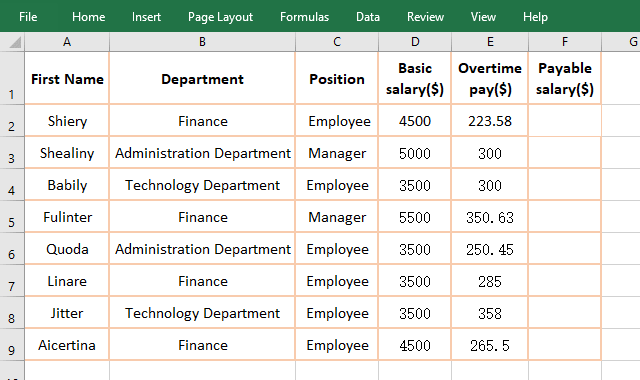Select basic salary 5000 cell
Viewport: 640px width, 380px height.
click(415, 153)
